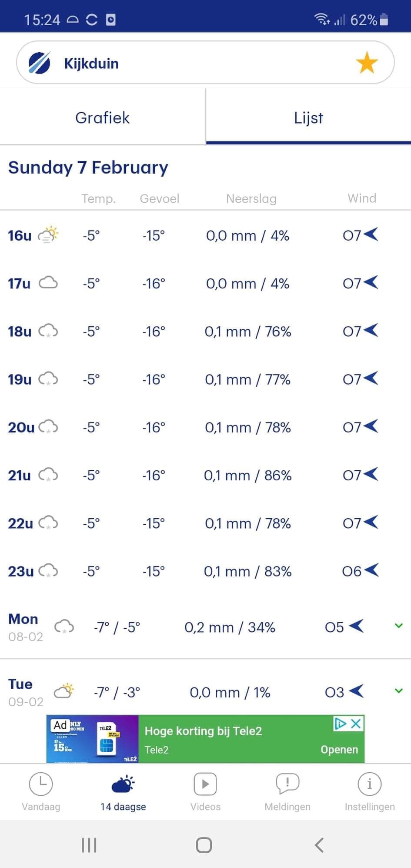Open the Videos play icon
This screenshot has width=411, height=868.
pos(205,784)
